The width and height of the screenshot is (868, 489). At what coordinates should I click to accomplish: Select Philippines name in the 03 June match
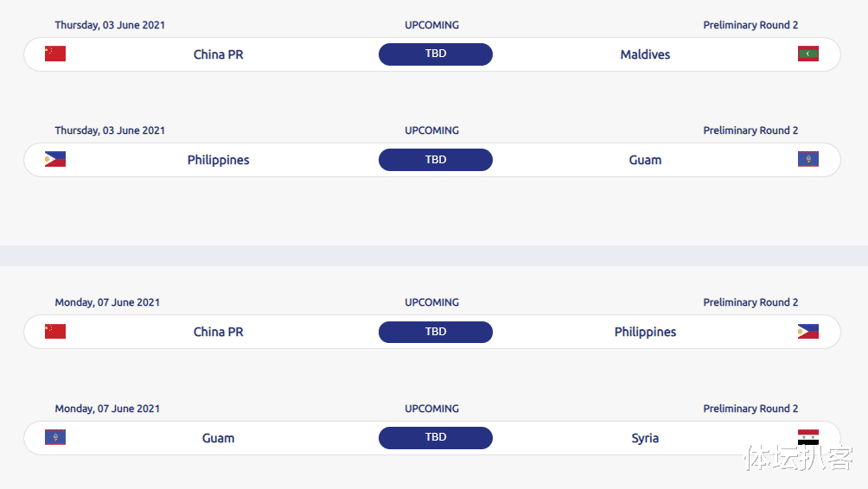218,160
